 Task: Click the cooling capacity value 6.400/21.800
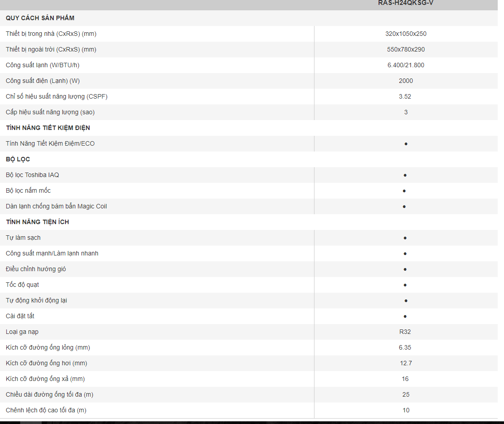pyautogui.click(x=405, y=65)
